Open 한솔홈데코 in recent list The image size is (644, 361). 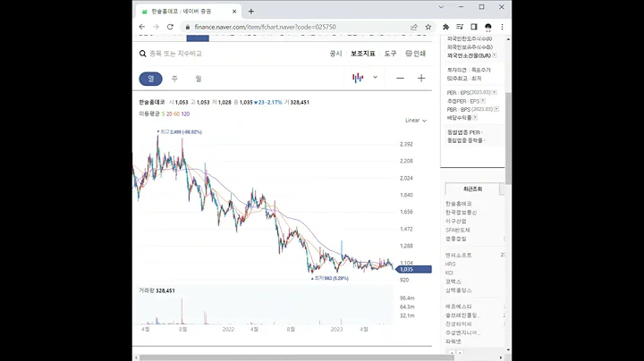tap(458, 204)
